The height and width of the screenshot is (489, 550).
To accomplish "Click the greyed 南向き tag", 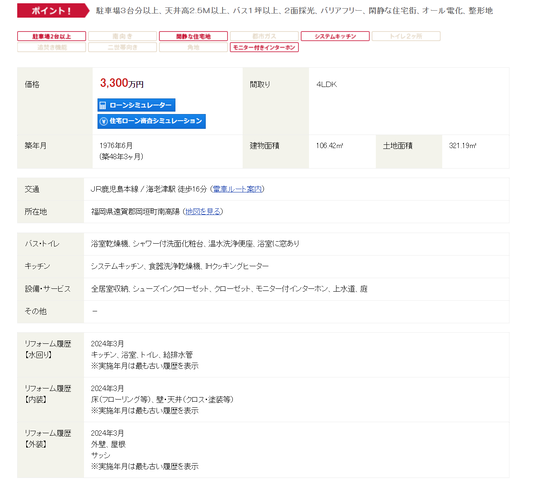I will pos(122,36).
